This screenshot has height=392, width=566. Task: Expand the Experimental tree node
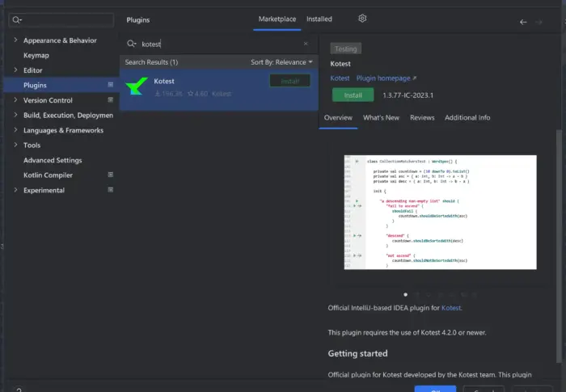tap(15, 190)
